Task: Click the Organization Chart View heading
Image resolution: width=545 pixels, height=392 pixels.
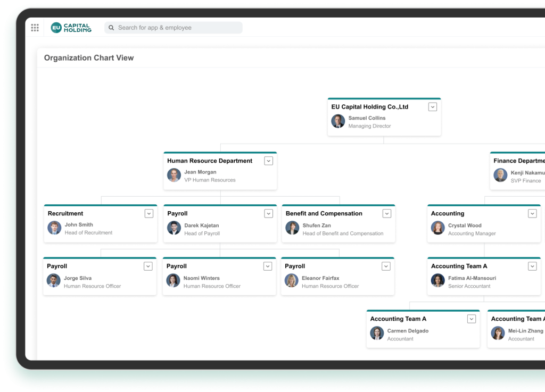Action: click(x=89, y=57)
